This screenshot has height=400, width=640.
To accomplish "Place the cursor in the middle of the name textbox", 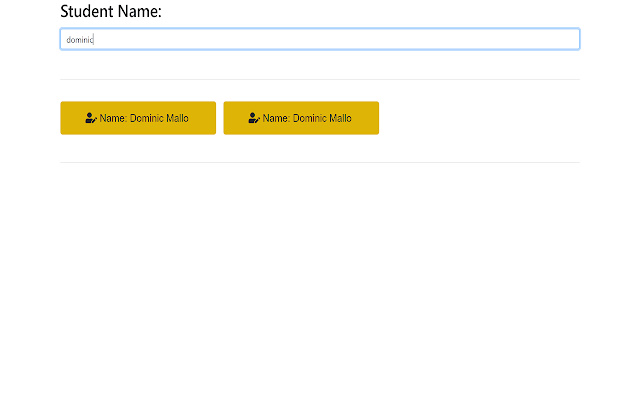I will point(320,39).
